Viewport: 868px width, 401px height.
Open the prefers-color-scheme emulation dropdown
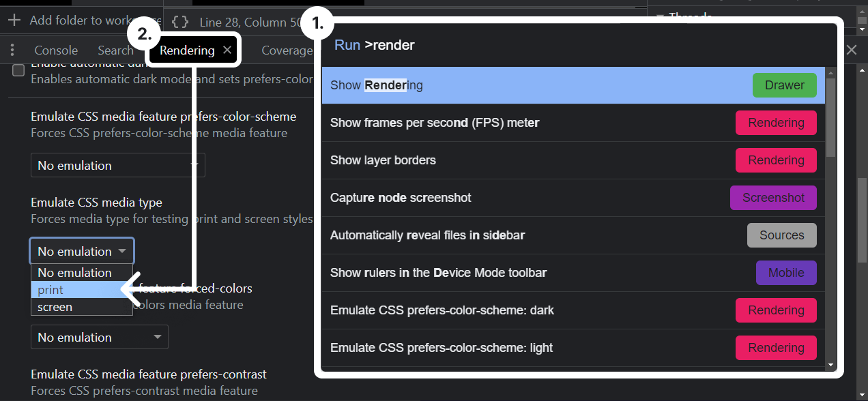(x=117, y=166)
